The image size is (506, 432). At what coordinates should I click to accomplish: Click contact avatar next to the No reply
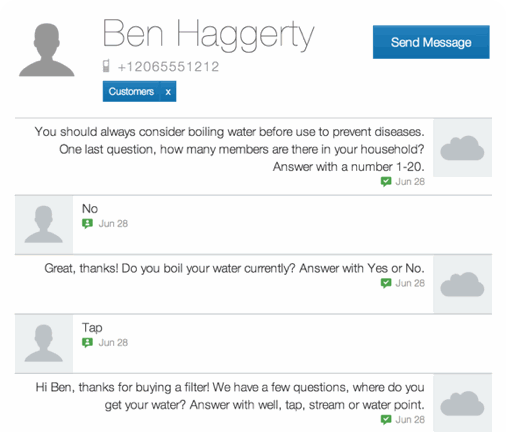[x=44, y=224]
